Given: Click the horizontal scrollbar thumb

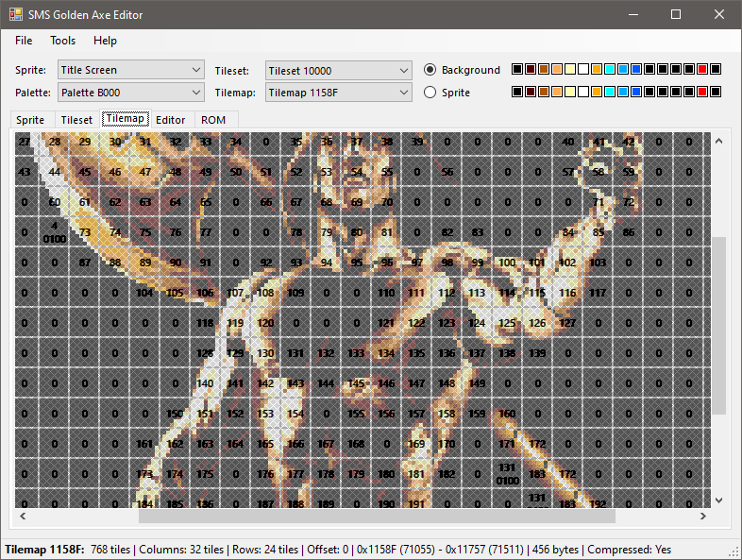Looking at the screenshot, I should (x=377, y=516).
